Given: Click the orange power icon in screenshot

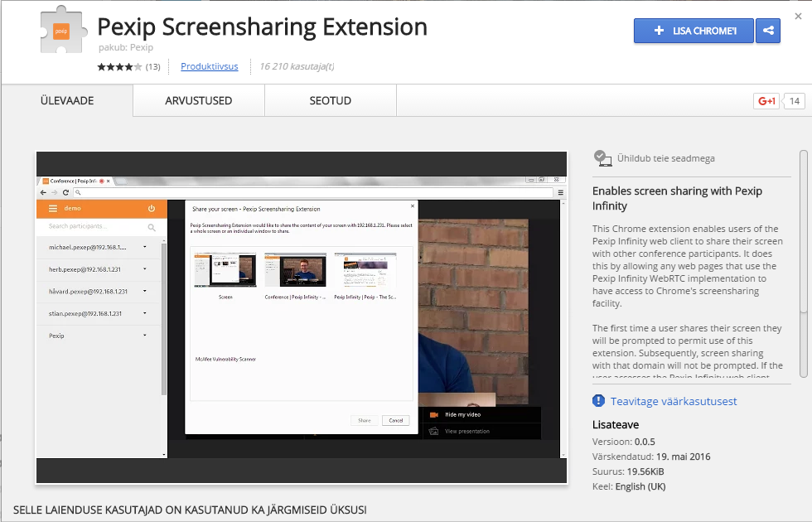Looking at the screenshot, I should click(152, 209).
